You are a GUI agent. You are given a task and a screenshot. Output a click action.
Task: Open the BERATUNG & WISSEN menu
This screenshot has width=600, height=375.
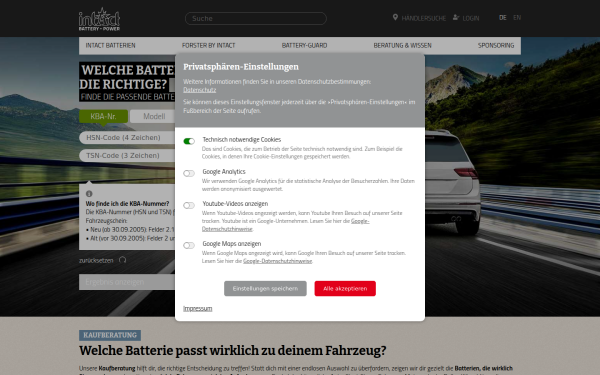pyautogui.click(x=403, y=46)
